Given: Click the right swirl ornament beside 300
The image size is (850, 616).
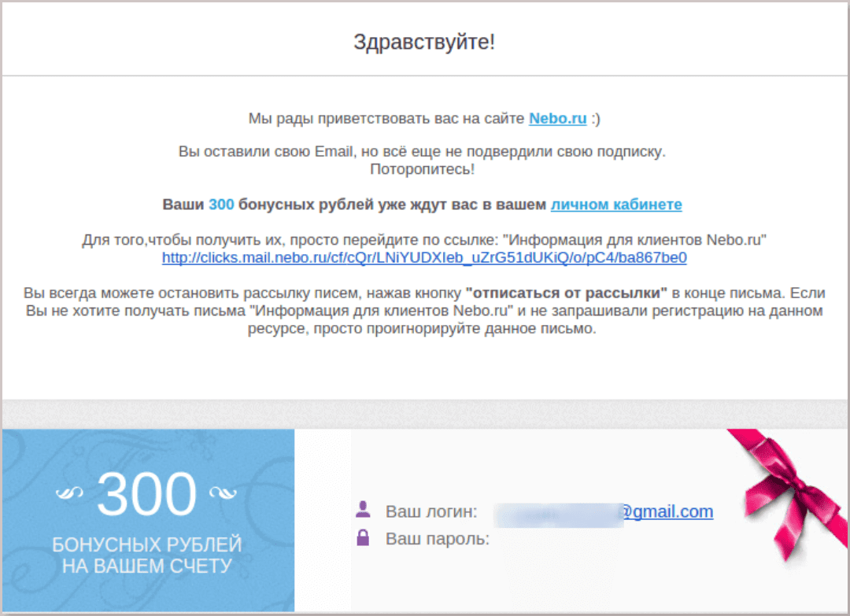Looking at the screenshot, I should click(223, 492).
